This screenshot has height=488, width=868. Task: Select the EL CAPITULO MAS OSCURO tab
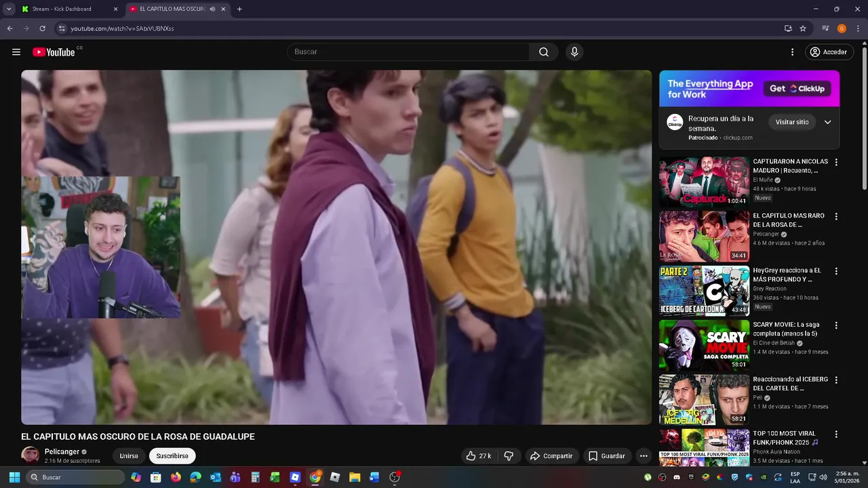[172, 9]
